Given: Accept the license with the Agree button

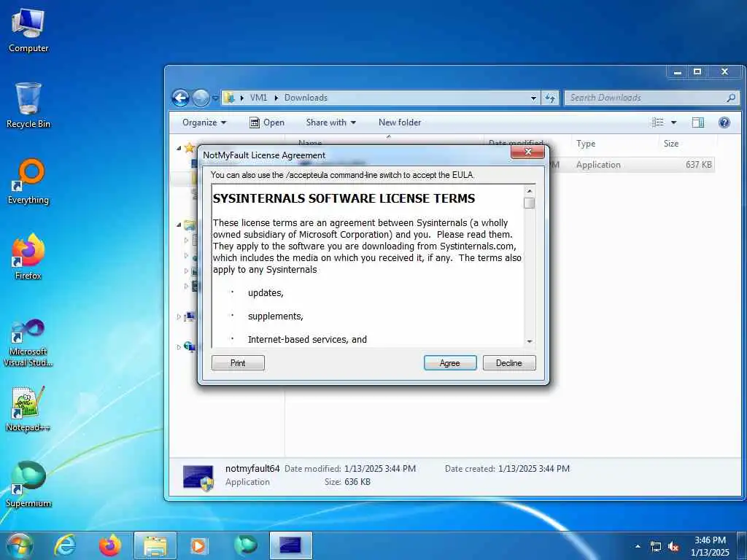Looking at the screenshot, I should (449, 363).
